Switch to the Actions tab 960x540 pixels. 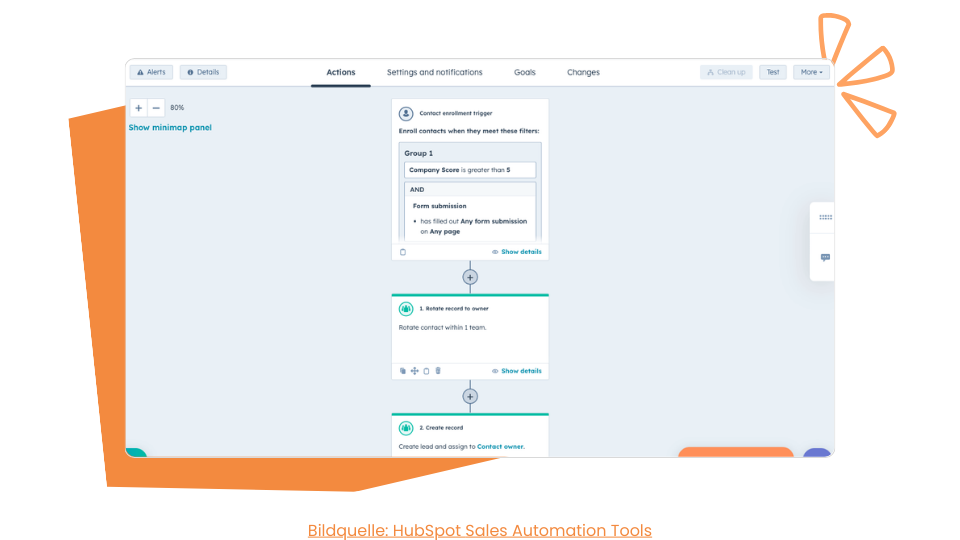point(340,72)
